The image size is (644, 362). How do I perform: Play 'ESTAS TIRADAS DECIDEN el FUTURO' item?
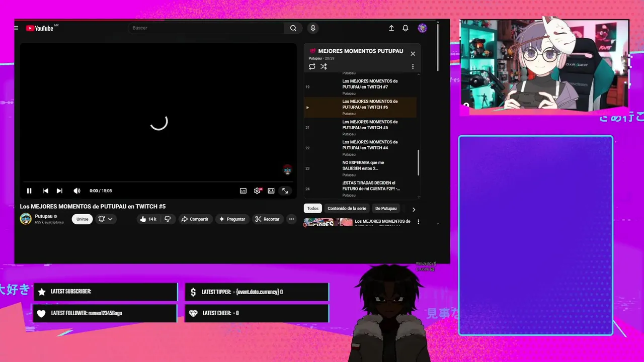click(x=360, y=189)
